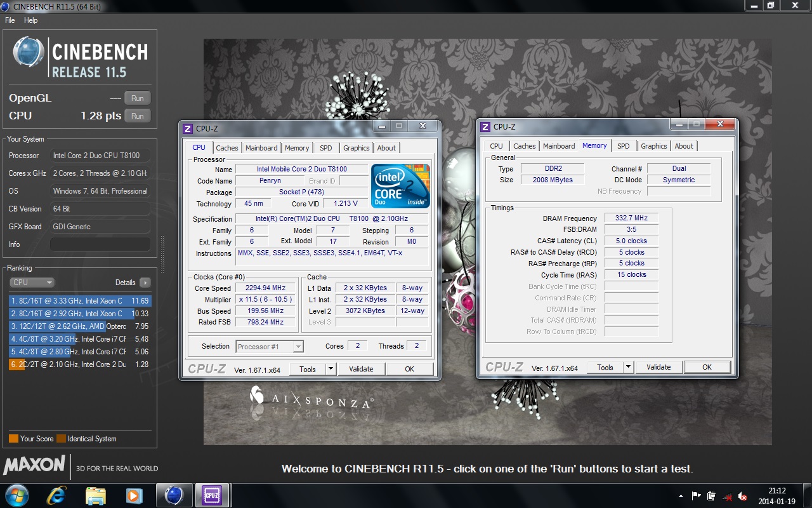Switch to Caches tab in left CPU-Z window
This screenshot has width=812, height=508.
pyautogui.click(x=227, y=148)
